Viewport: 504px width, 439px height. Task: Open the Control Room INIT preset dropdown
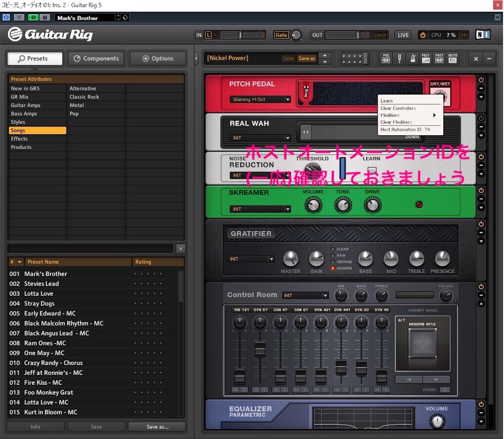306,295
